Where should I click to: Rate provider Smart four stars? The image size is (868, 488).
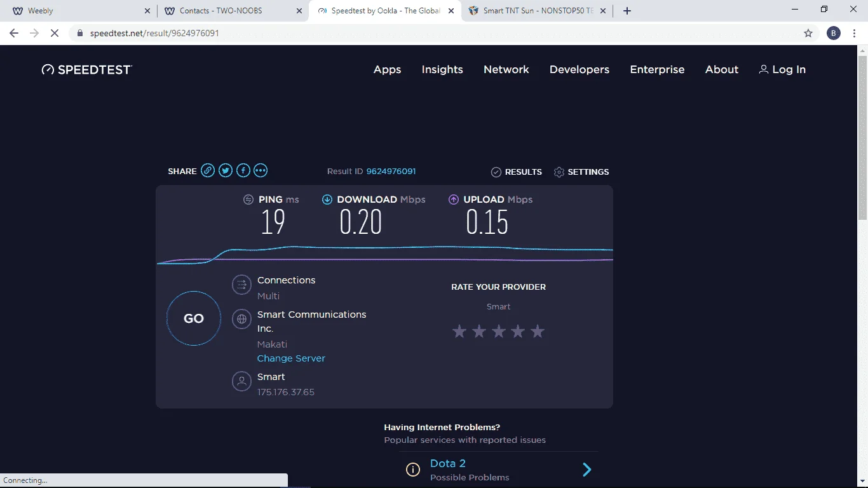(518, 331)
